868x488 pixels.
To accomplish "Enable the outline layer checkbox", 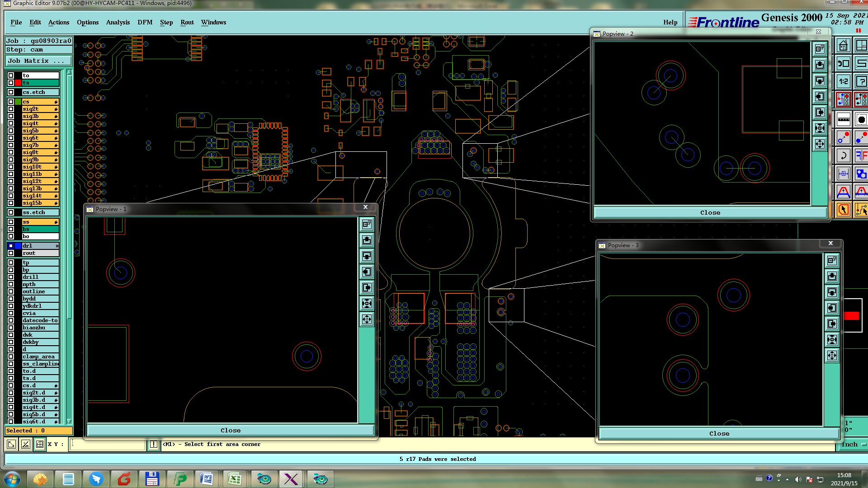I will point(11,291).
